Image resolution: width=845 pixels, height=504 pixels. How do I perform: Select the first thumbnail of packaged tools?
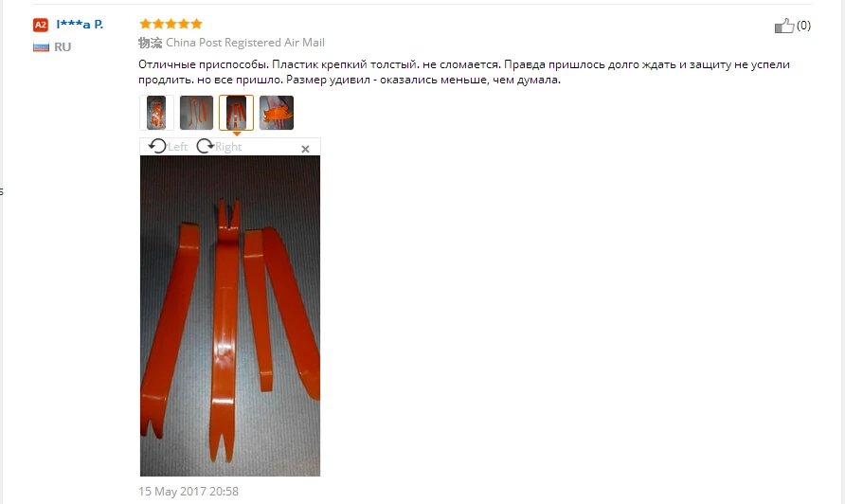156,113
